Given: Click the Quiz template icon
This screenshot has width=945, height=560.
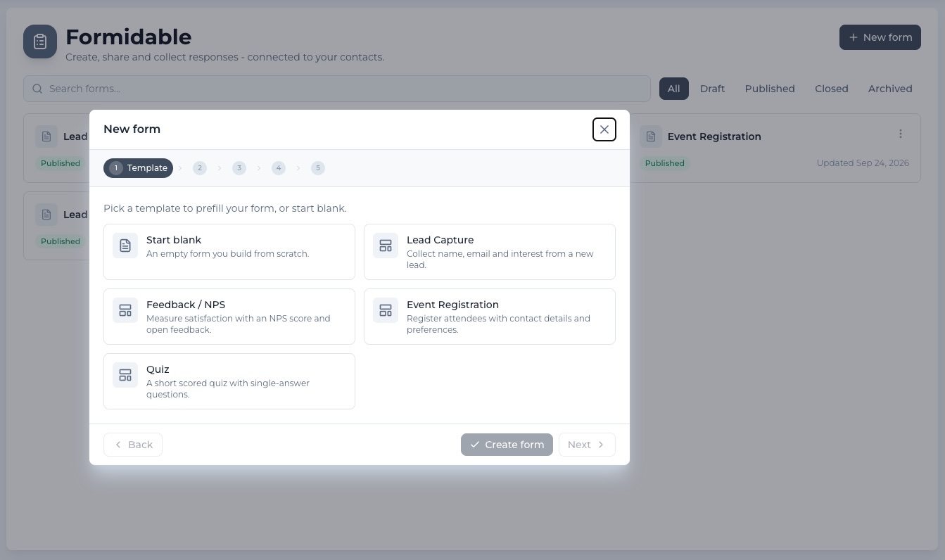Looking at the screenshot, I should (125, 375).
